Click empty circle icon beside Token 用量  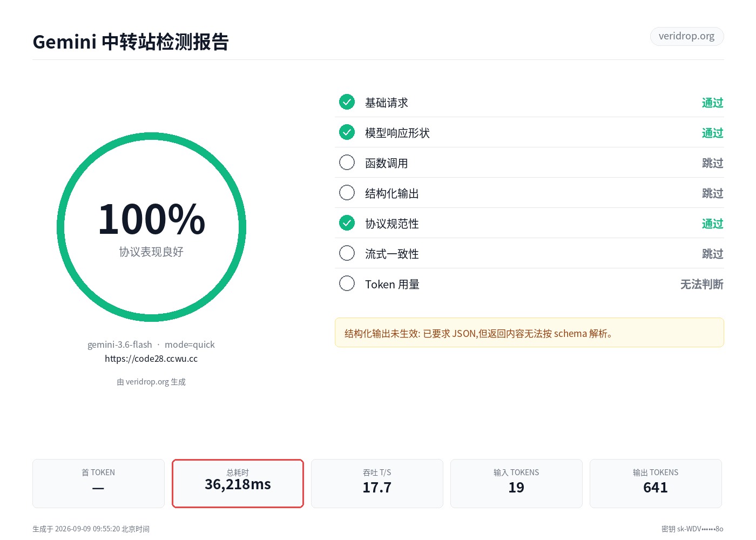(347, 283)
